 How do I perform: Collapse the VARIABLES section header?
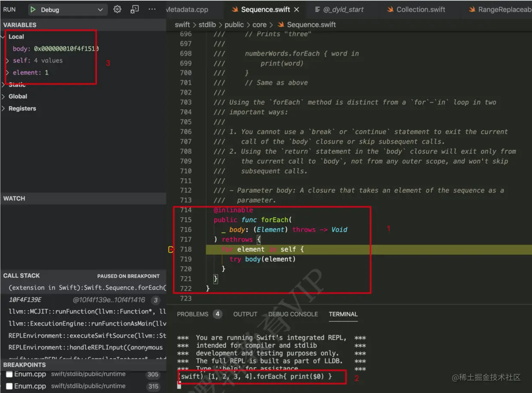pyautogui.click(x=83, y=25)
